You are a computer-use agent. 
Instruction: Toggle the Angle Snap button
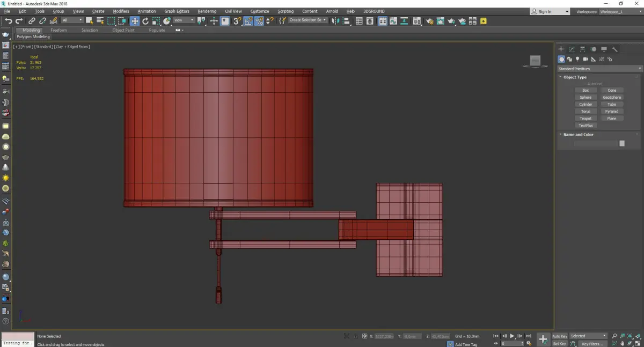[248, 21]
